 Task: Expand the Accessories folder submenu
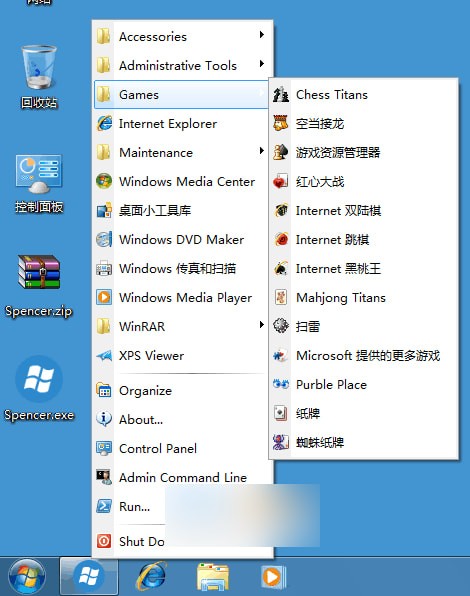tap(181, 36)
